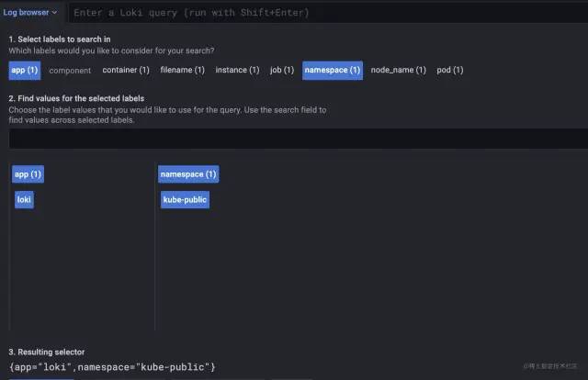Click the resulting selector query text
This screenshot has height=380, width=588.
point(112,367)
